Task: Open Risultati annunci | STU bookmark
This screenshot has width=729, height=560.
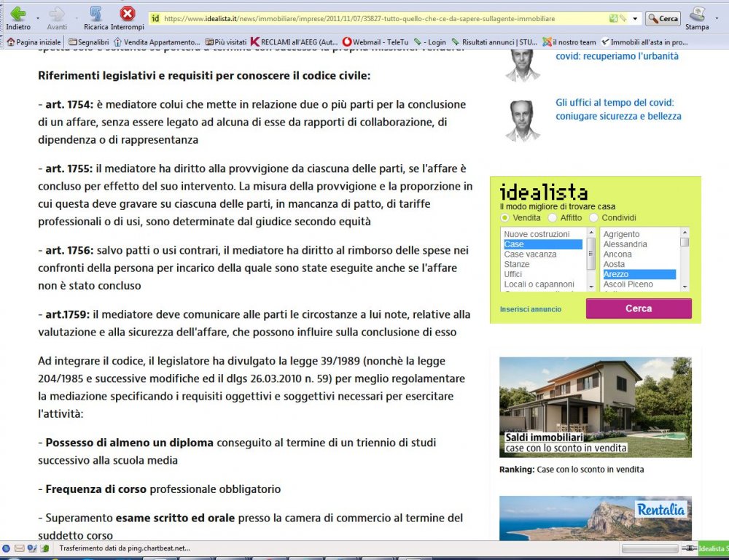Action: (x=494, y=42)
